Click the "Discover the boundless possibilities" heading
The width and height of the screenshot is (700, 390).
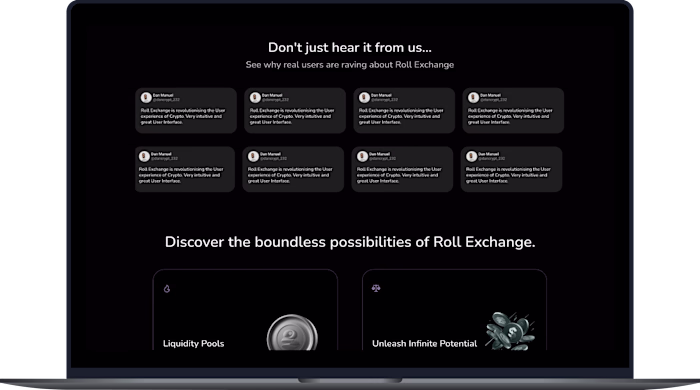pyautogui.click(x=350, y=242)
